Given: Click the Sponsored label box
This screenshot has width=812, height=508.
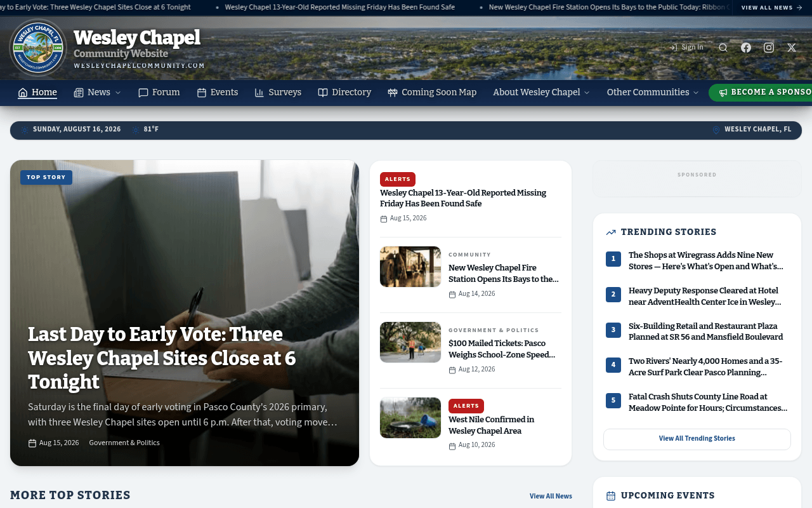Looking at the screenshot, I should tap(697, 178).
